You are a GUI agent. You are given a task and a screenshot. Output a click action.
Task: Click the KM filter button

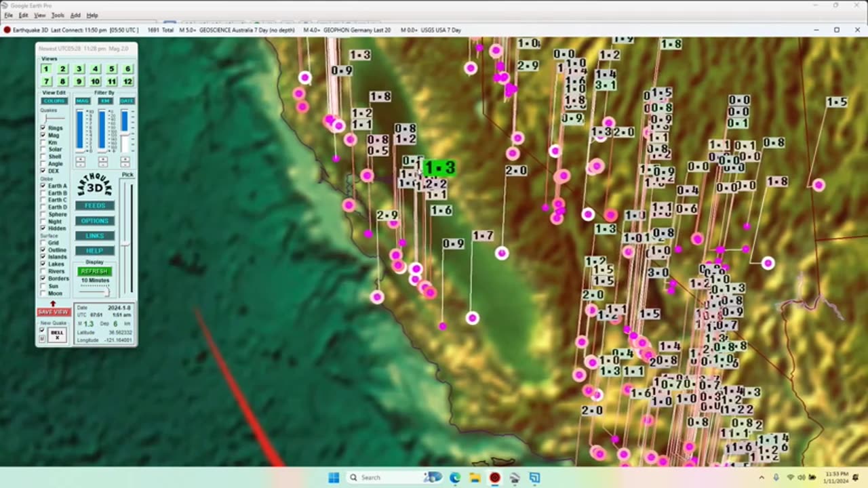(x=105, y=101)
